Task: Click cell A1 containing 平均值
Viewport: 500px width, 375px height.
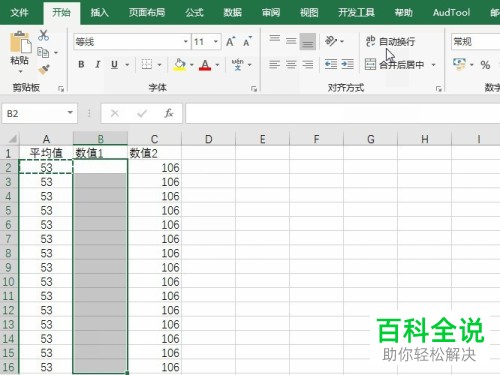Action: pos(46,153)
